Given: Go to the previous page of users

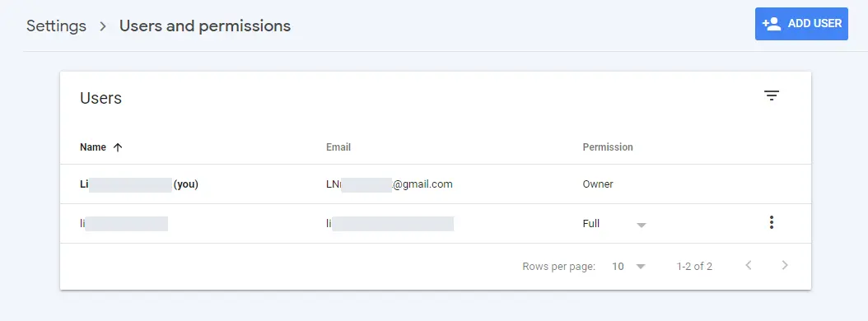Looking at the screenshot, I should coord(749,265).
